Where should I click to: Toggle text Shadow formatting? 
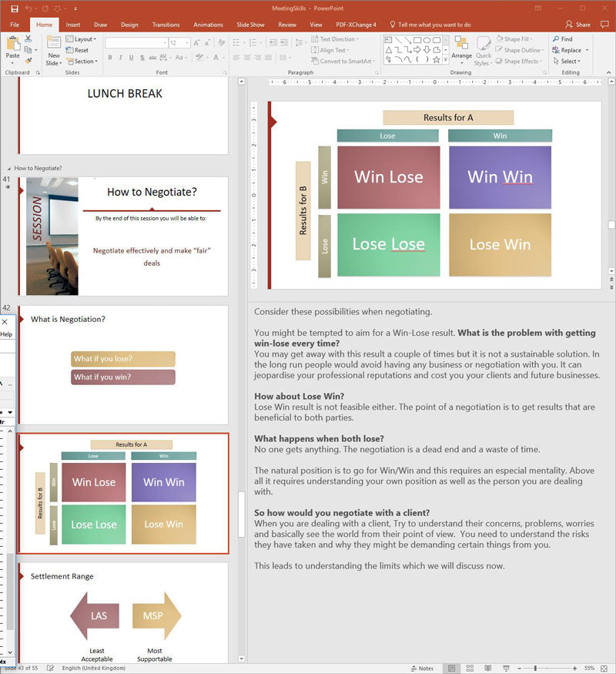coord(142,58)
